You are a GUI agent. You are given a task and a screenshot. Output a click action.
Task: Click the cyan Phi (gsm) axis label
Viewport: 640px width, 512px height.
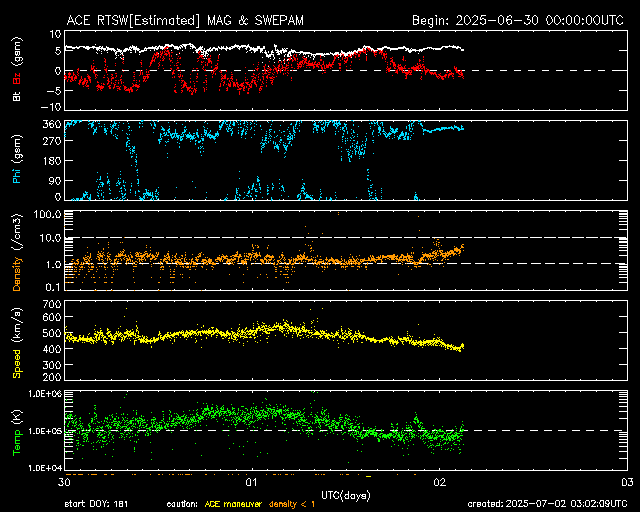tap(17, 159)
